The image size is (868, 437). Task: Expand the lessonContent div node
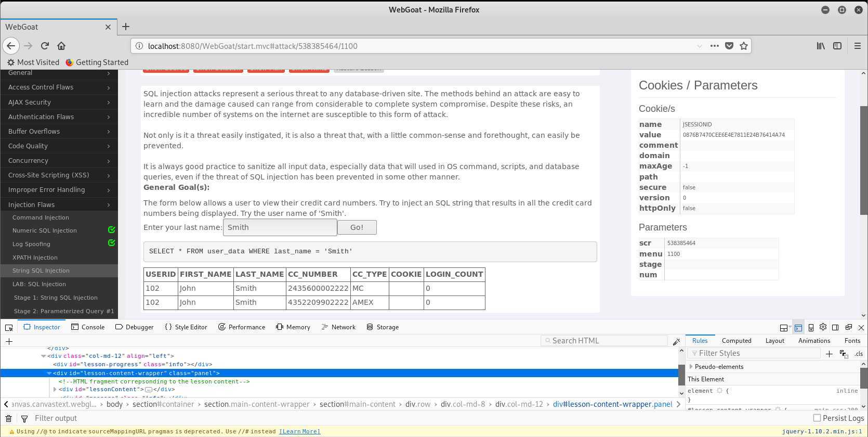(x=55, y=389)
